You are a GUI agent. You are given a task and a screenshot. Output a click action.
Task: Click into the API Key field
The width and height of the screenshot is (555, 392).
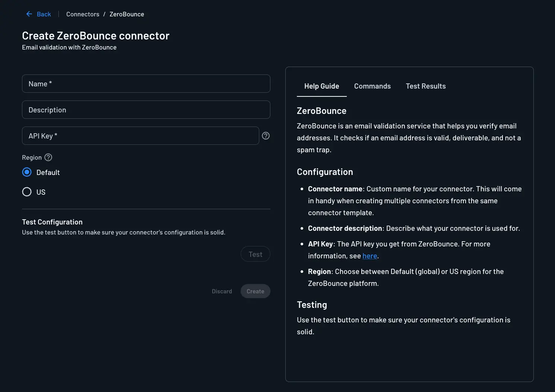pyautogui.click(x=140, y=136)
